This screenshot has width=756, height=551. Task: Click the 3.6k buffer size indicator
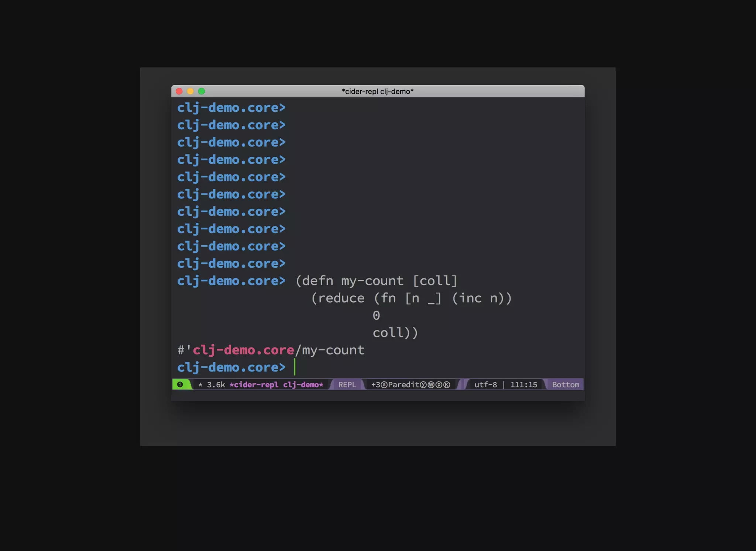[x=216, y=385]
